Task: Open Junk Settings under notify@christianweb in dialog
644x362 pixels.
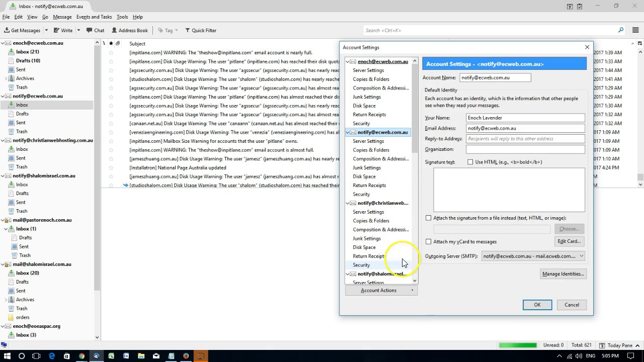Action: point(367,238)
